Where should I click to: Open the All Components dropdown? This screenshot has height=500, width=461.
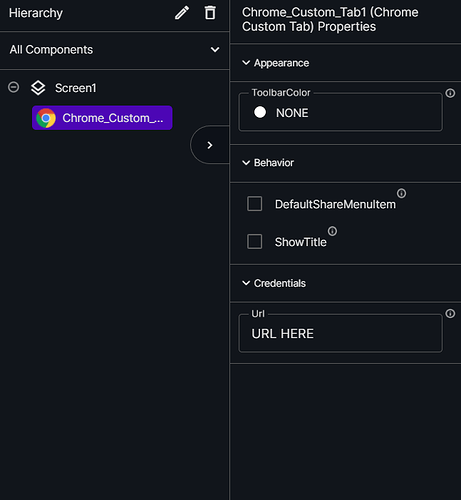coord(114,50)
